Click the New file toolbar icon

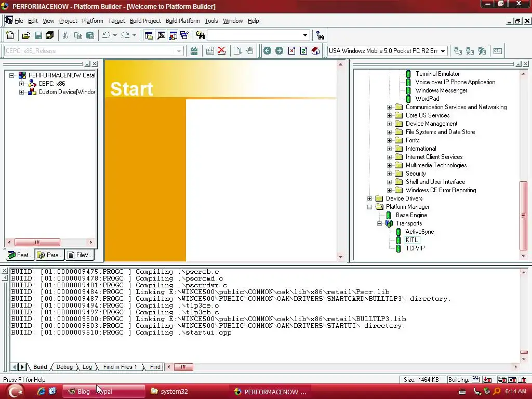pyautogui.click(x=10, y=35)
